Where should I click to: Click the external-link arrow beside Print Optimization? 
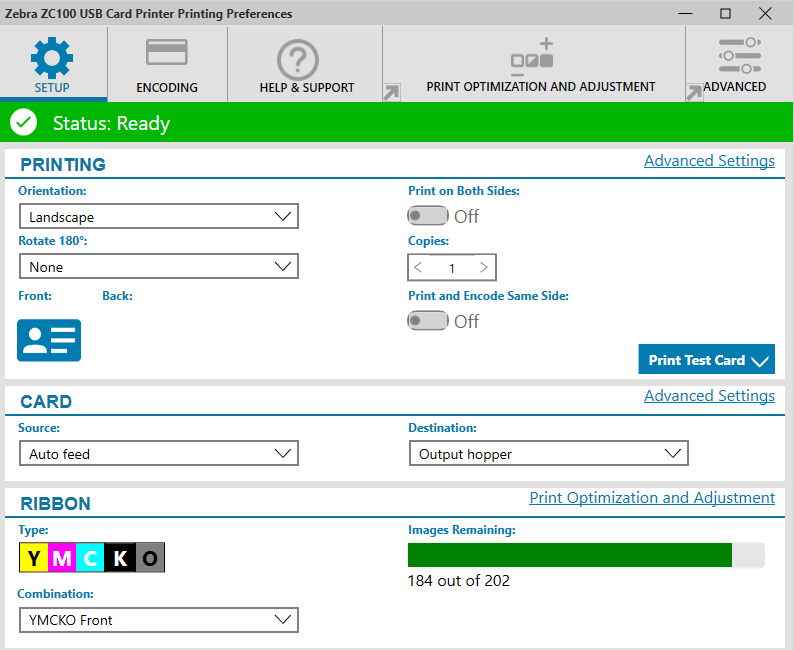391,93
